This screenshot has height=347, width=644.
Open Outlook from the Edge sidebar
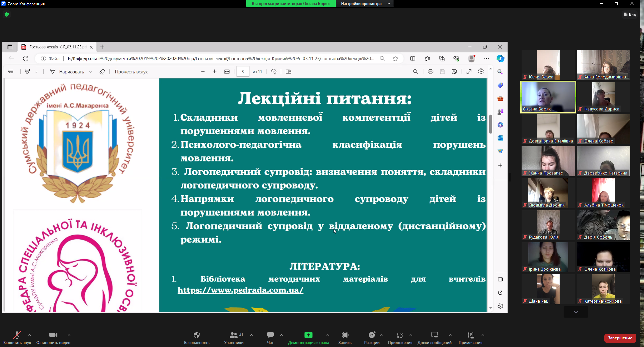click(x=500, y=138)
